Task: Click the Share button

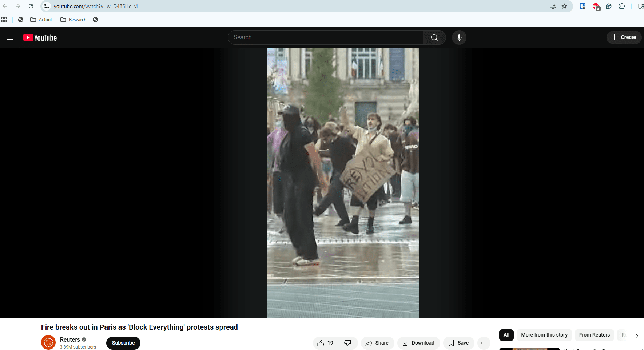Action: pyautogui.click(x=377, y=343)
